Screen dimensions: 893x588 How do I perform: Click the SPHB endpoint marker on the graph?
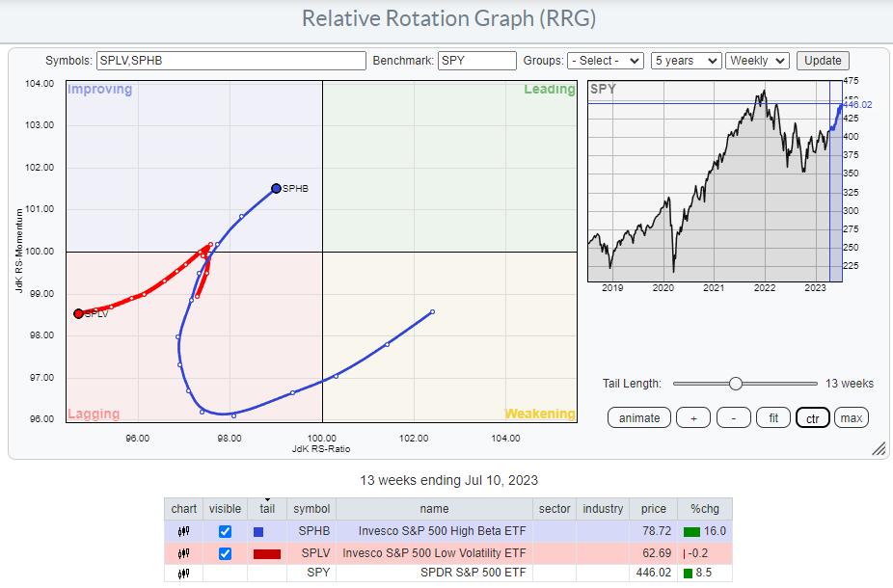coord(276,188)
